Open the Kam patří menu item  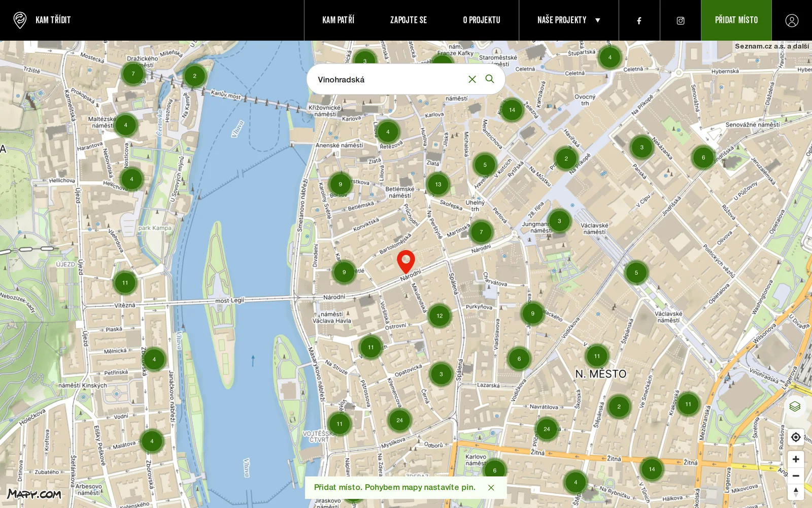[339, 20]
